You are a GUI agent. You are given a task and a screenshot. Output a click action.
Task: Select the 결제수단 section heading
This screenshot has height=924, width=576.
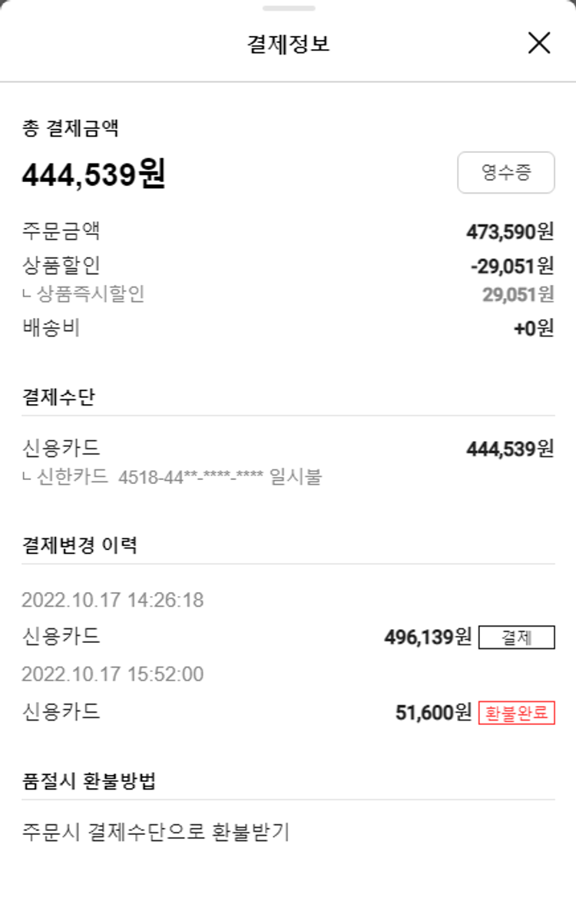59,397
